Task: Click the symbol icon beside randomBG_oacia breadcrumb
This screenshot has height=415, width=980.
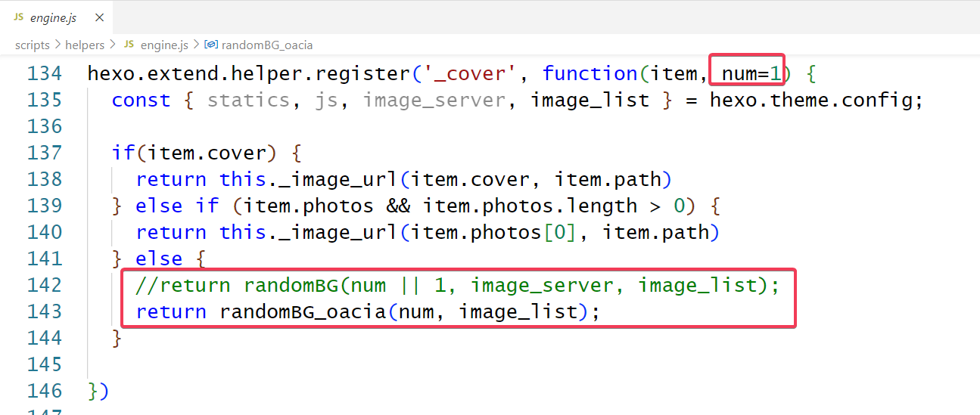Action: tap(212, 45)
